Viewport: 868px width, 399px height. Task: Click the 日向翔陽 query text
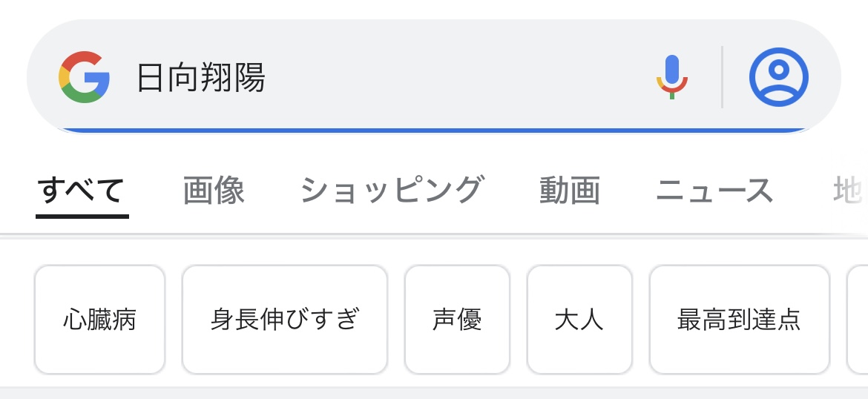pyautogui.click(x=201, y=77)
